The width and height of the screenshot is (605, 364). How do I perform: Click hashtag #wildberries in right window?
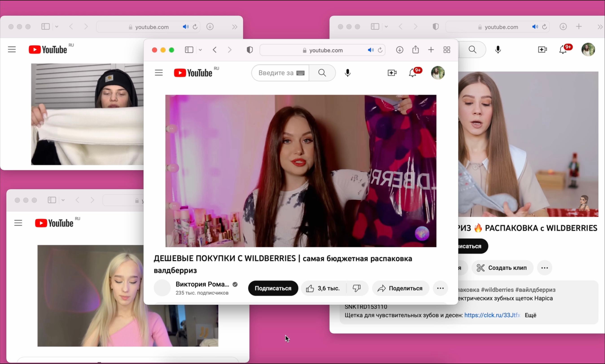click(497, 290)
